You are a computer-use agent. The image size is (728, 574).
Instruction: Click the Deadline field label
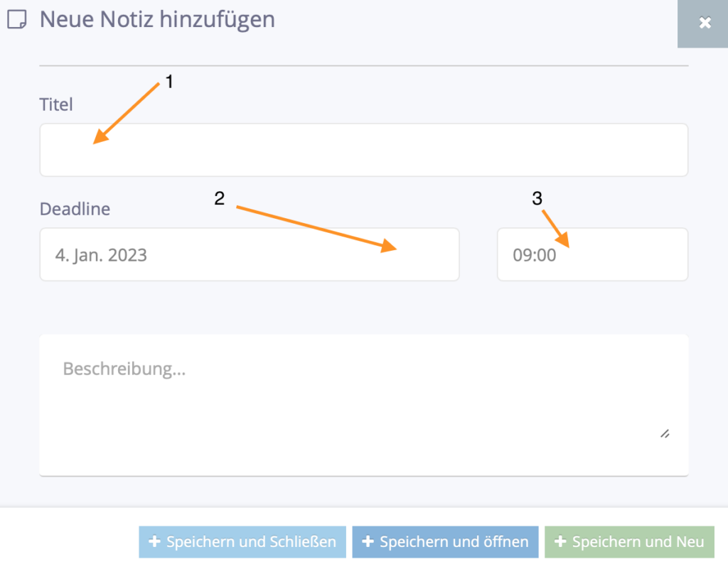click(75, 209)
